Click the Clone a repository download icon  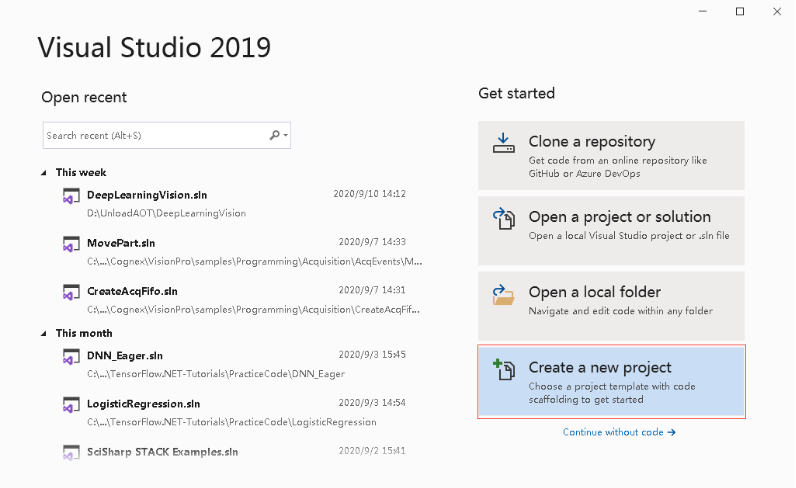[x=504, y=143]
